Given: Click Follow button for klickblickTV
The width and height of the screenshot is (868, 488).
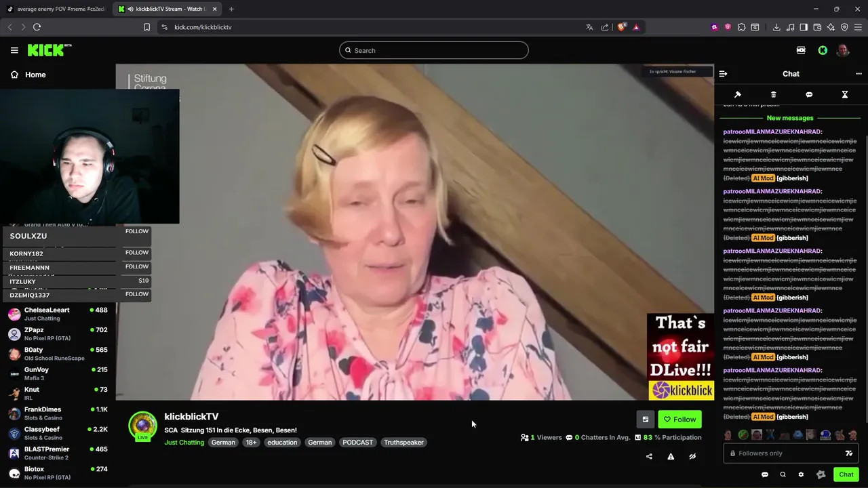Looking at the screenshot, I should point(679,420).
